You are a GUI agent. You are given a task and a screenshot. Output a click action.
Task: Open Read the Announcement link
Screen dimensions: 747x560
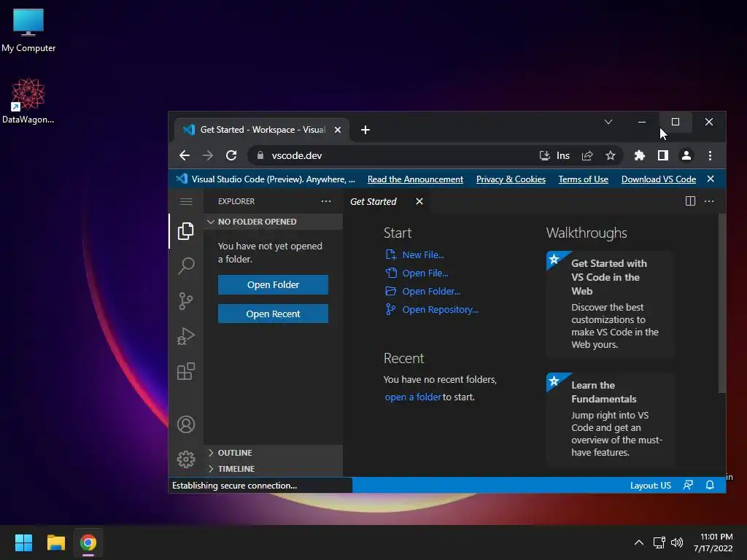(x=415, y=179)
